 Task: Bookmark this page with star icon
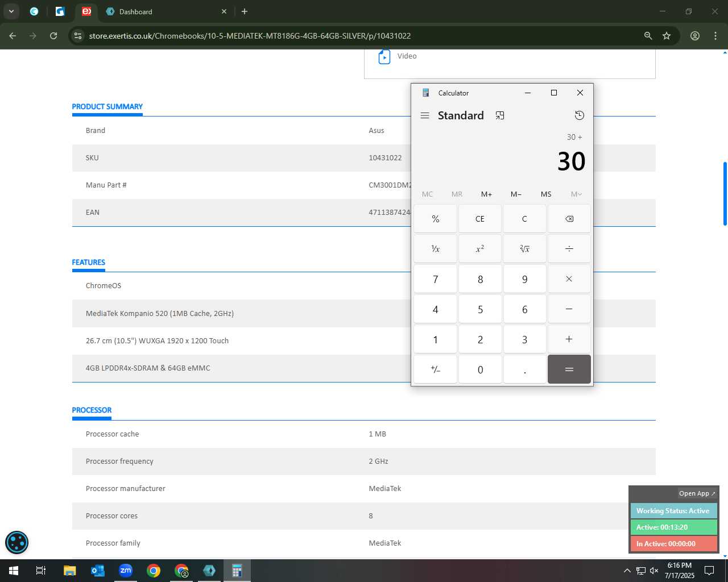click(x=667, y=36)
